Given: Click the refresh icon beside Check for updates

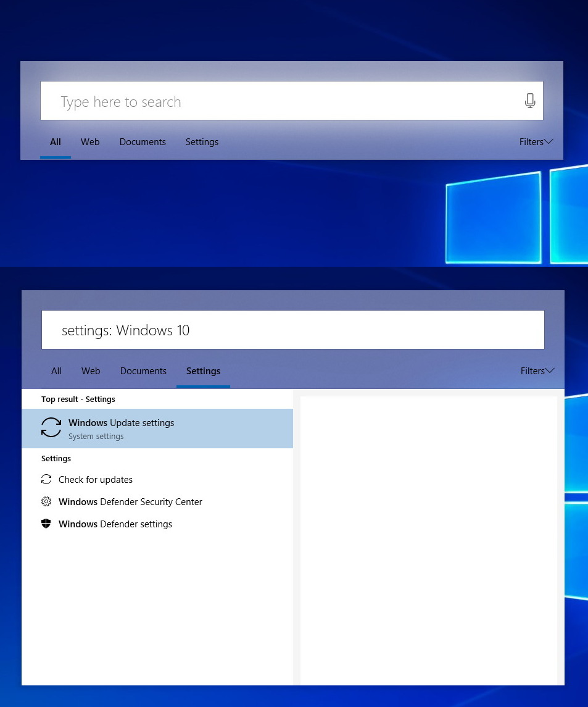Looking at the screenshot, I should click(x=46, y=479).
